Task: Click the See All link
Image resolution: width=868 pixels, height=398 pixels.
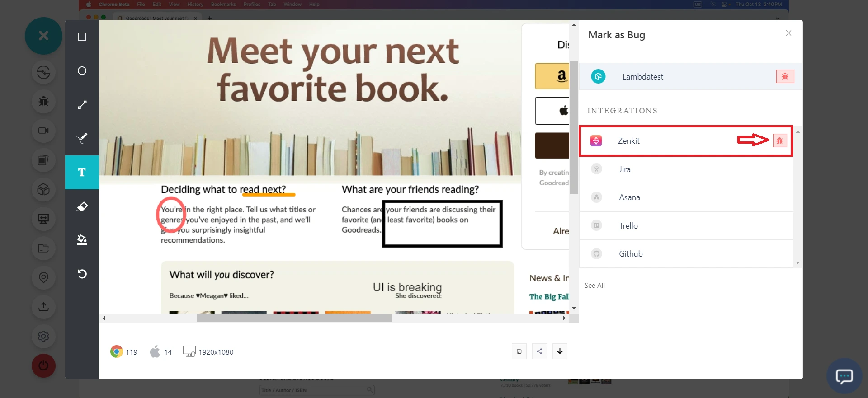Action: tap(594, 286)
